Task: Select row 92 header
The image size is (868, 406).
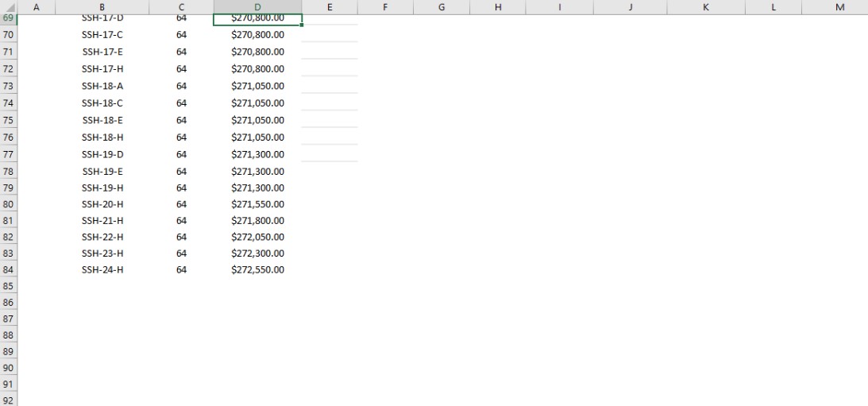Action: coord(8,400)
